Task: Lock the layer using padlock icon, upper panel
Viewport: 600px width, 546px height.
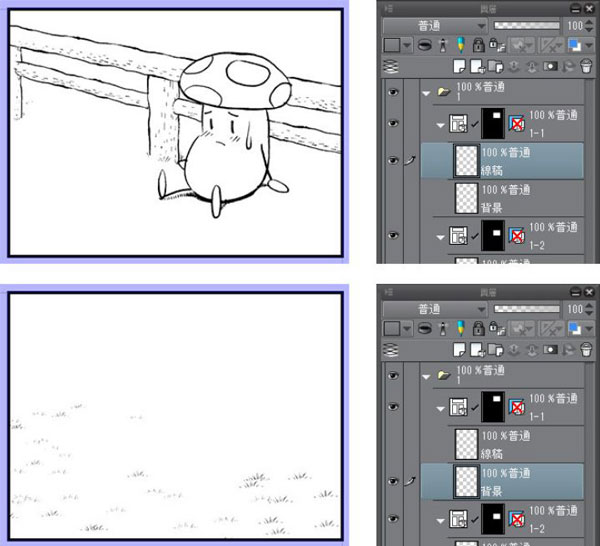Action: 478,45
